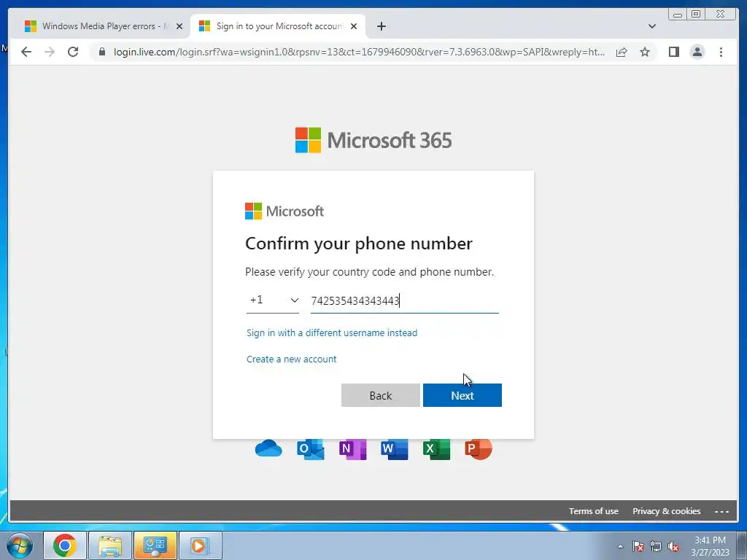Close the Windows Media Player errors tab

point(179,26)
